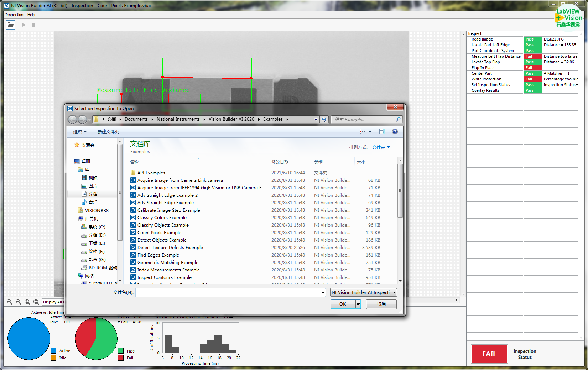Viewport: 588px width, 370px height.
Task: Open the 文件夹 sort-by dropdown
Action: (381, 147)
